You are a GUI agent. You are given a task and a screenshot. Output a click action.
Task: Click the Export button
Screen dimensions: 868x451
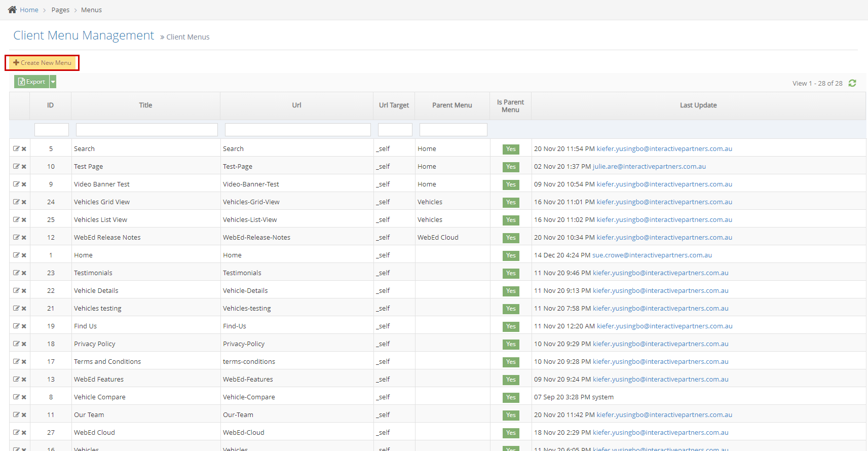[31, 82]
